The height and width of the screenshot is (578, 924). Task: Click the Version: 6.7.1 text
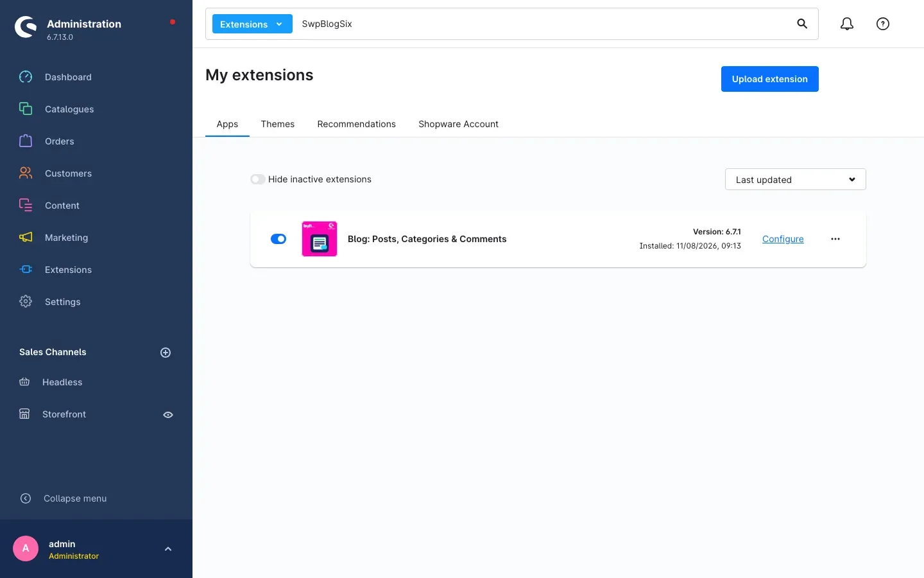point(717,232)
